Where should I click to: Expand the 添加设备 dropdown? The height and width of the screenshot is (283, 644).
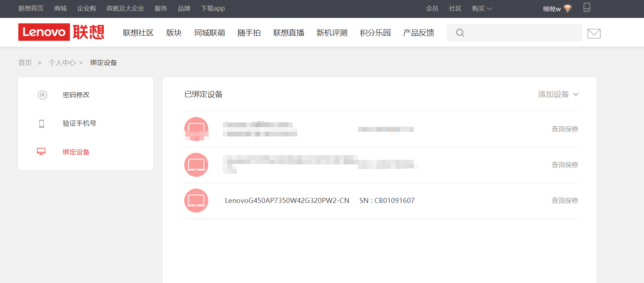click(558, 94)
